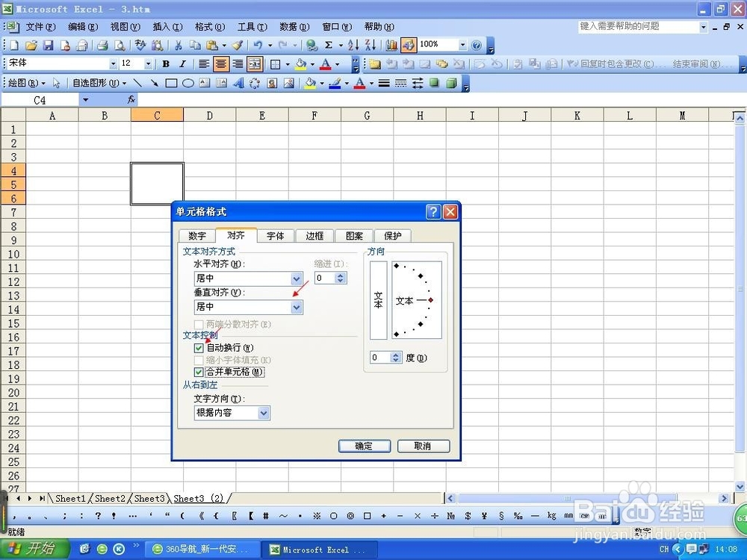Open the 自选图形 AutoShapes dropdown

click(x=99, y=84)
